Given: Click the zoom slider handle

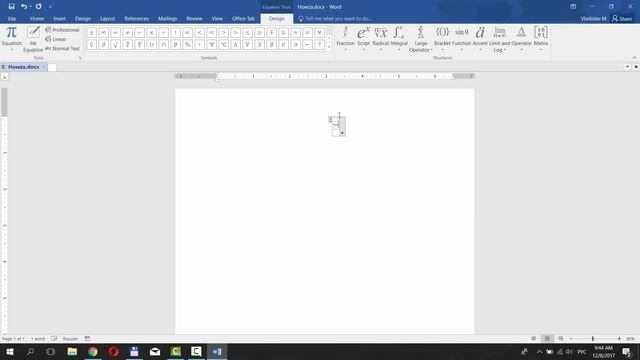Looking at the screenshot, I should pyautogui.click(x=593, y=339).
